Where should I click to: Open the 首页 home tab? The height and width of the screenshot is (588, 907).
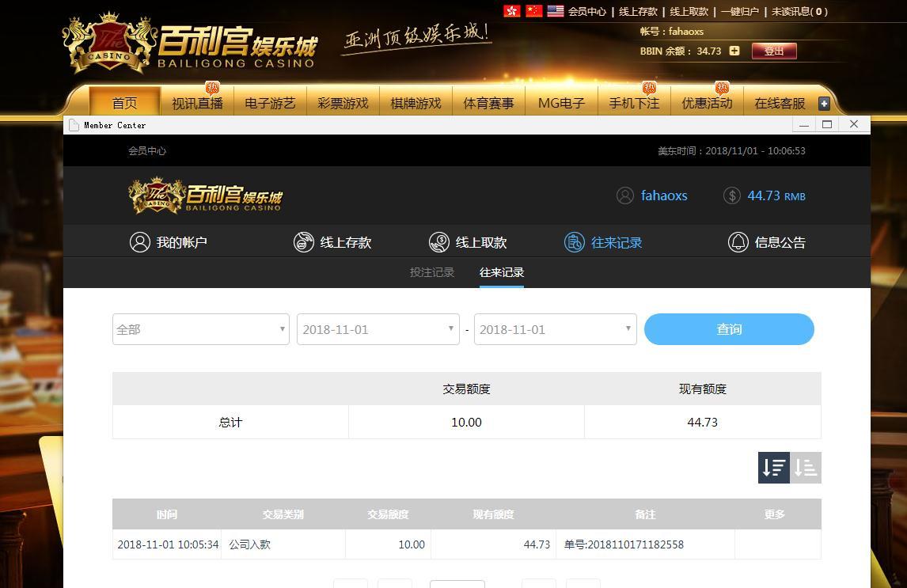[124, 103]
